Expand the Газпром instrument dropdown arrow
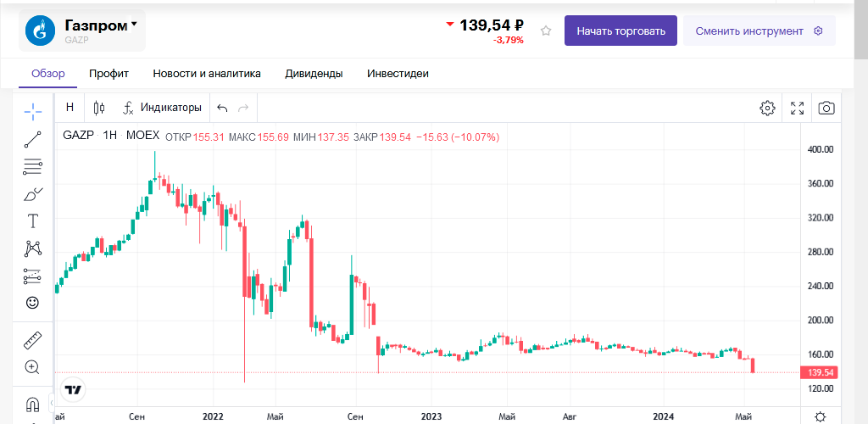This screenshot has width=868, height=424. 134,25
